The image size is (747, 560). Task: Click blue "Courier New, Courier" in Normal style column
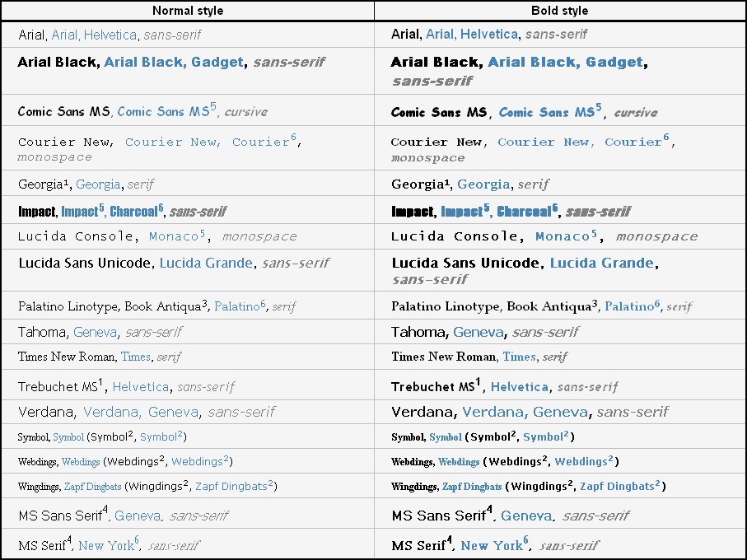(x=208, y=142)
